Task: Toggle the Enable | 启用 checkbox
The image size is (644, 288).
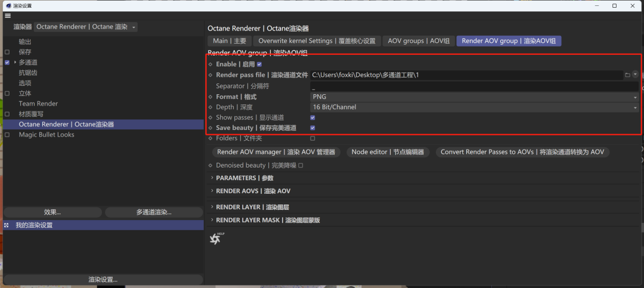Action: [x=259, y=64]
